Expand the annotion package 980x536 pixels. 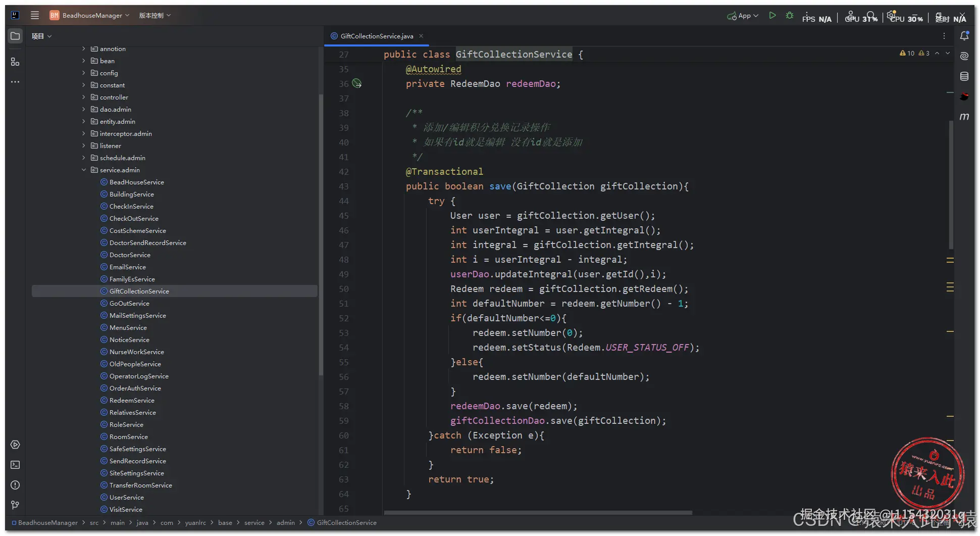pos(84,48)
